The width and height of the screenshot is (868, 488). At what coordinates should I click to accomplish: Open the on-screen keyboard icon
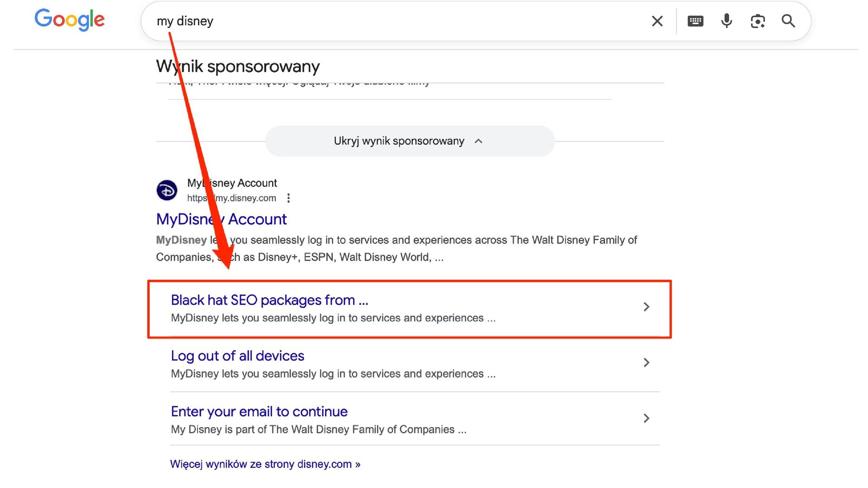[x=695, y=21]
